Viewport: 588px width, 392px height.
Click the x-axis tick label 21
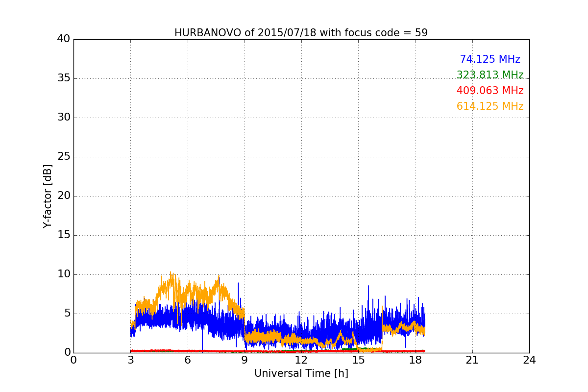472,360
